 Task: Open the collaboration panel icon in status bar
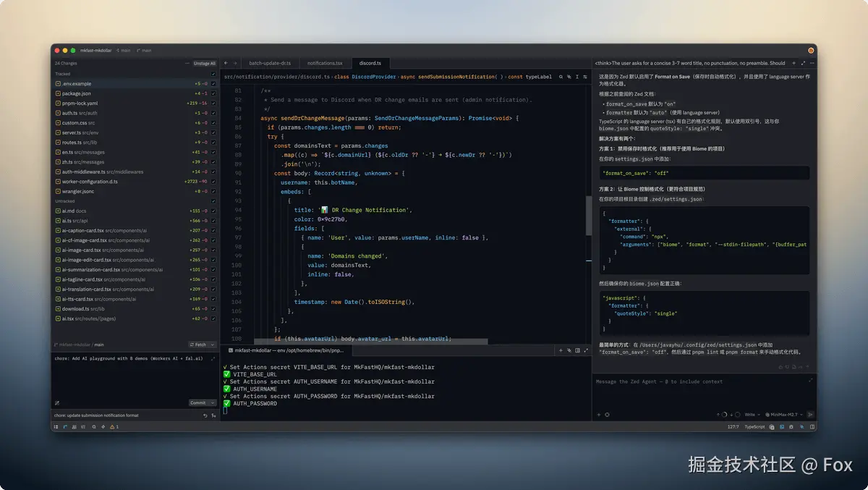coord(75,427)
